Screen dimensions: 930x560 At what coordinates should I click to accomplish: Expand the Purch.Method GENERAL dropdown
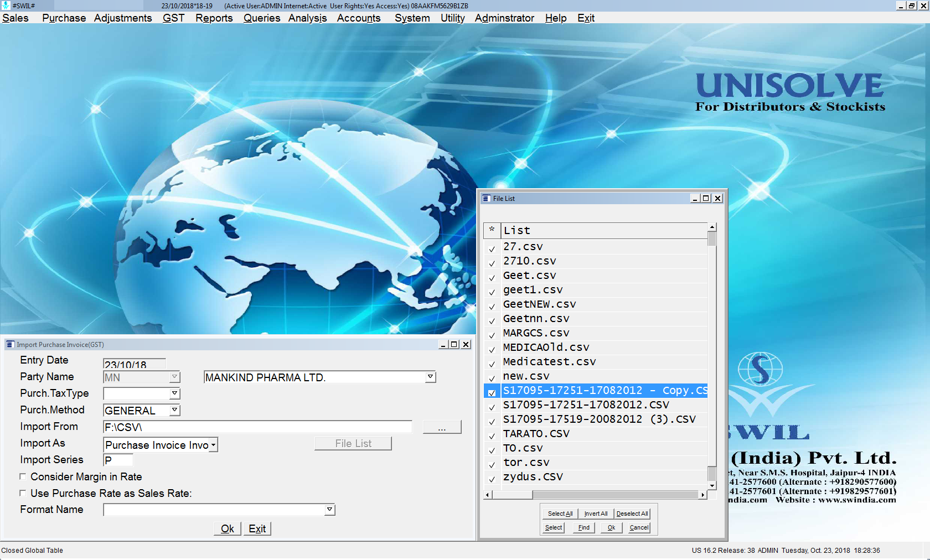coord(174,410)
